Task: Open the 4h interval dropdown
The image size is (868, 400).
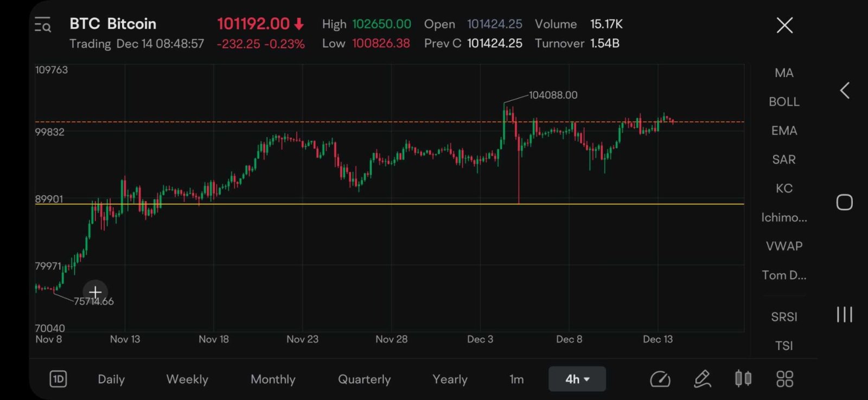Action: tap(577, 379)
